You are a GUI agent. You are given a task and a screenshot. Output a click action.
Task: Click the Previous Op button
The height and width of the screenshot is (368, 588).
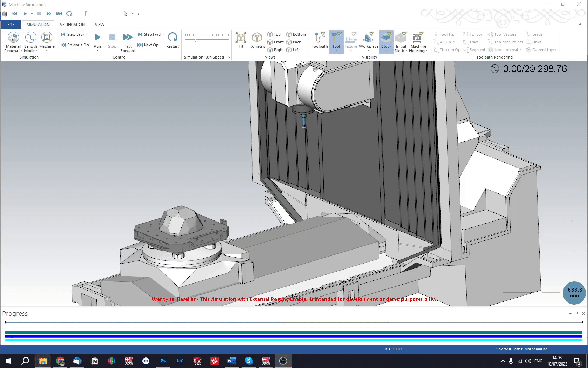75,45
